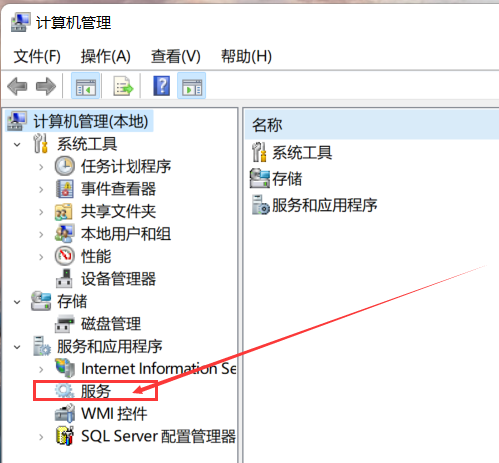Expand the SQL Server 配置管理器 node
Image resolution: width=499 pixels, height=463 pixels.
pos(41,437)
